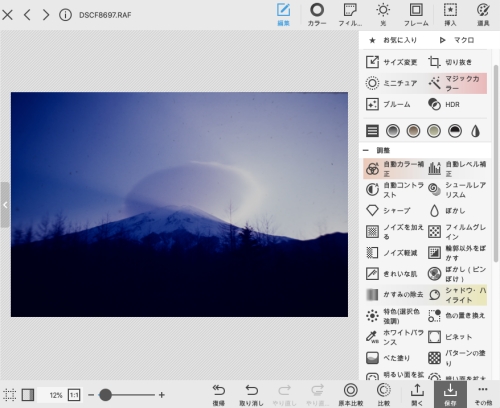Select the べた塗り fill tool
500x408 pixels.
pos(388,358)
